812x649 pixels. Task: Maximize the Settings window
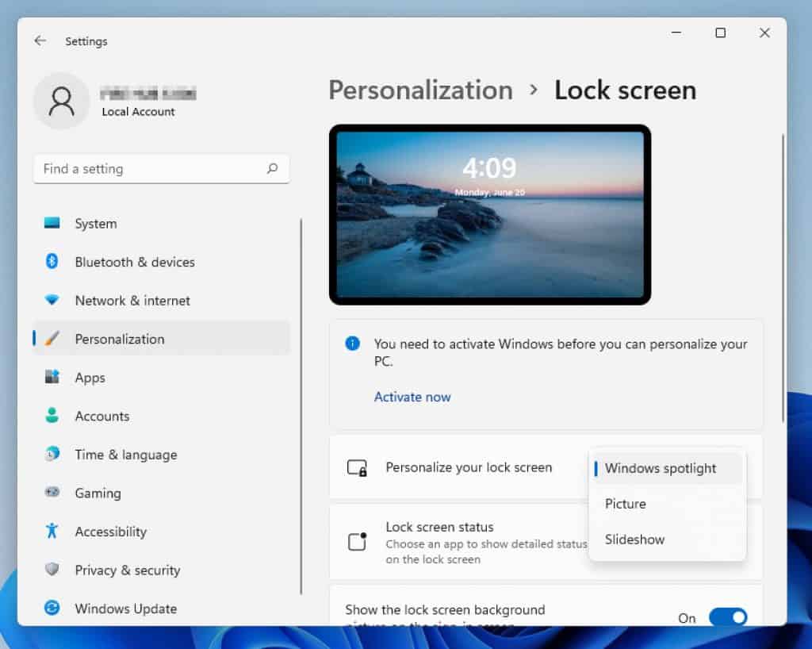tap(720, 33)
